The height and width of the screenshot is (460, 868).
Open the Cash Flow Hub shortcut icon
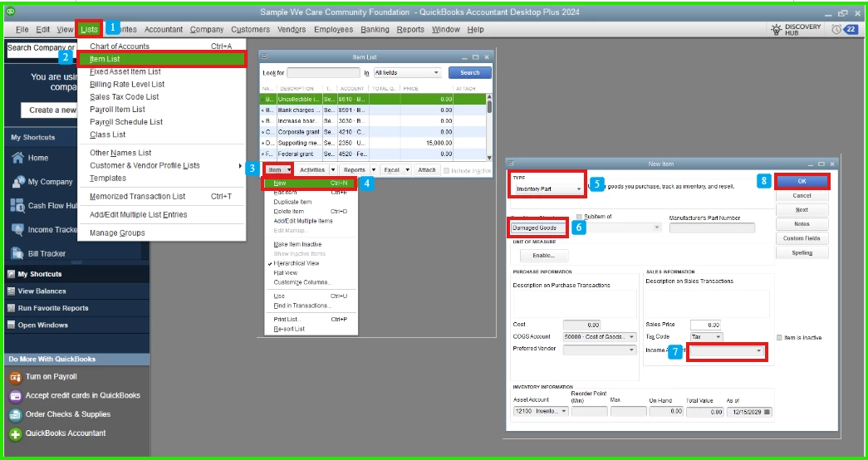(17, 205)
